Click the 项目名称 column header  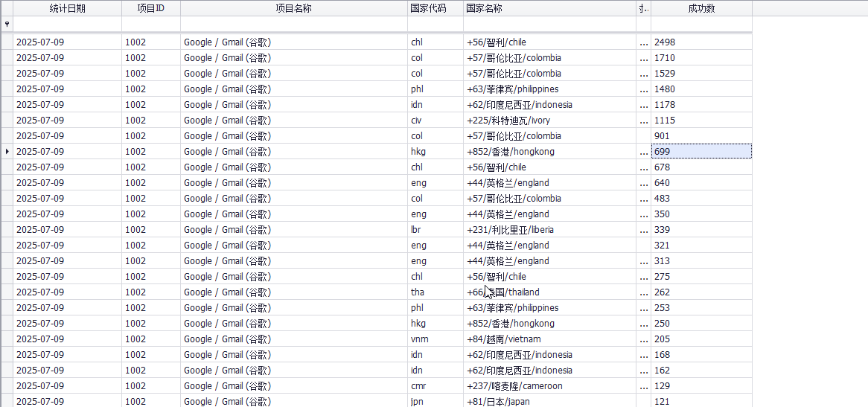coord(294,8)
